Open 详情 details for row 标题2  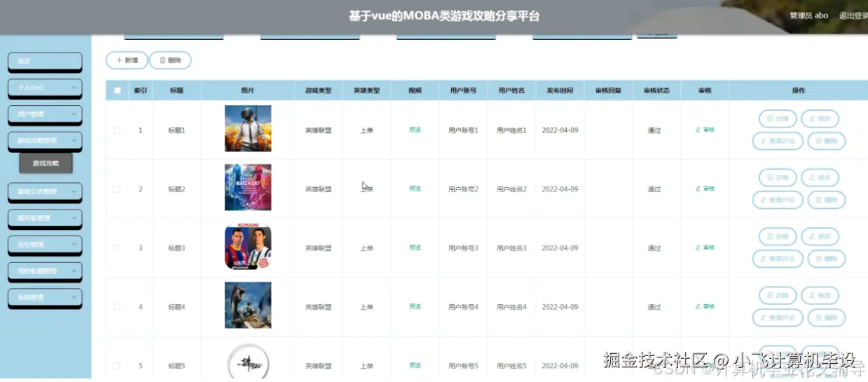click(x=778, y=178)
